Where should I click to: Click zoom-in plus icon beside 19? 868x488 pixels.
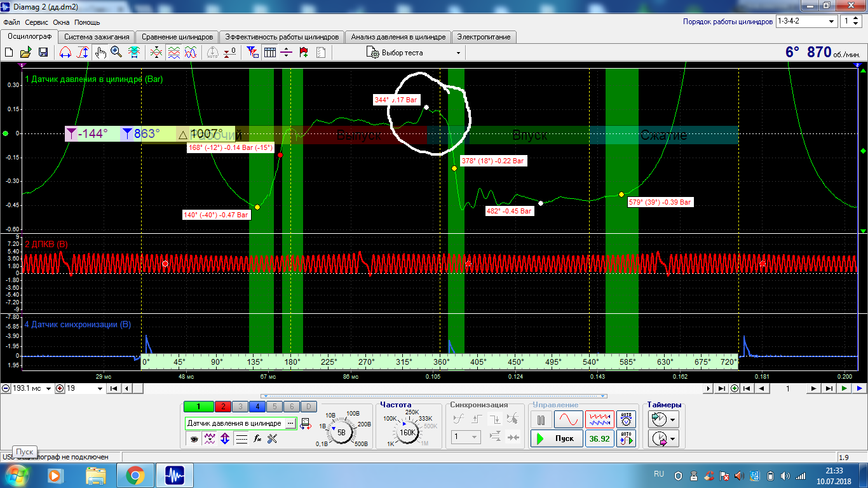pos(60,388)
